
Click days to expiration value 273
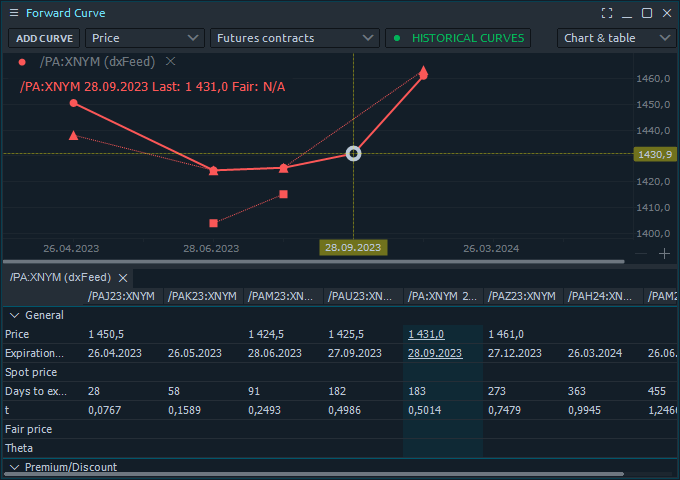click(497, 392)
